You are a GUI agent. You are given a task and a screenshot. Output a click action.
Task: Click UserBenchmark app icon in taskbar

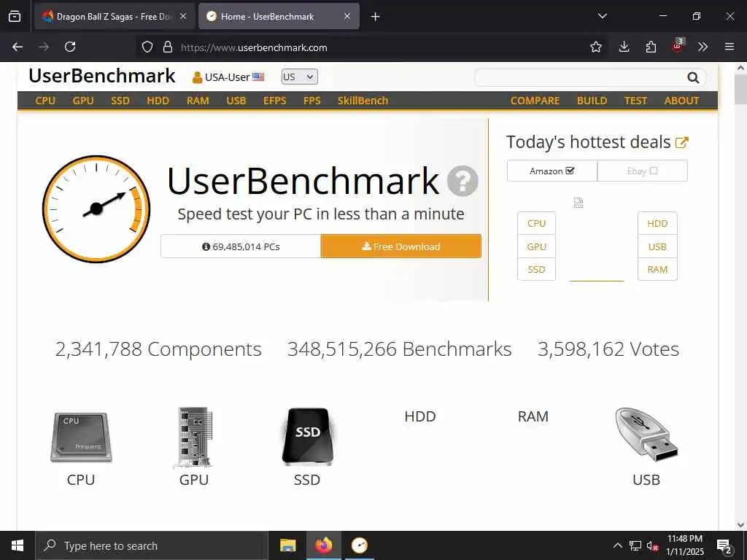coord(359,545)
